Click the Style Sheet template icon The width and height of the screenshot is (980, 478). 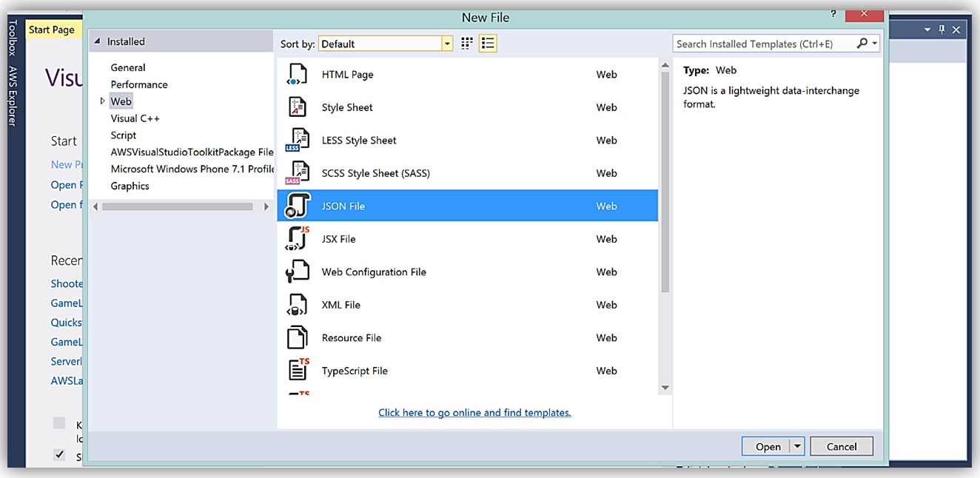pos(297,107)
